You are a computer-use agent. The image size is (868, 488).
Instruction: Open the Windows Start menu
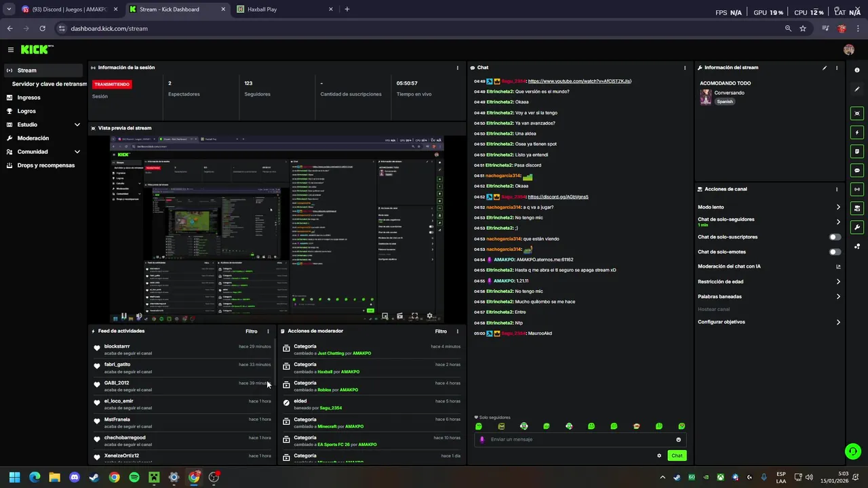click(14, 477)
